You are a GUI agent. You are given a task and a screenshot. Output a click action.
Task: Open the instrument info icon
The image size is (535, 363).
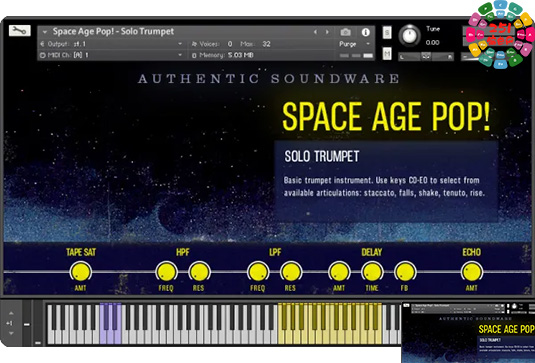365,32
